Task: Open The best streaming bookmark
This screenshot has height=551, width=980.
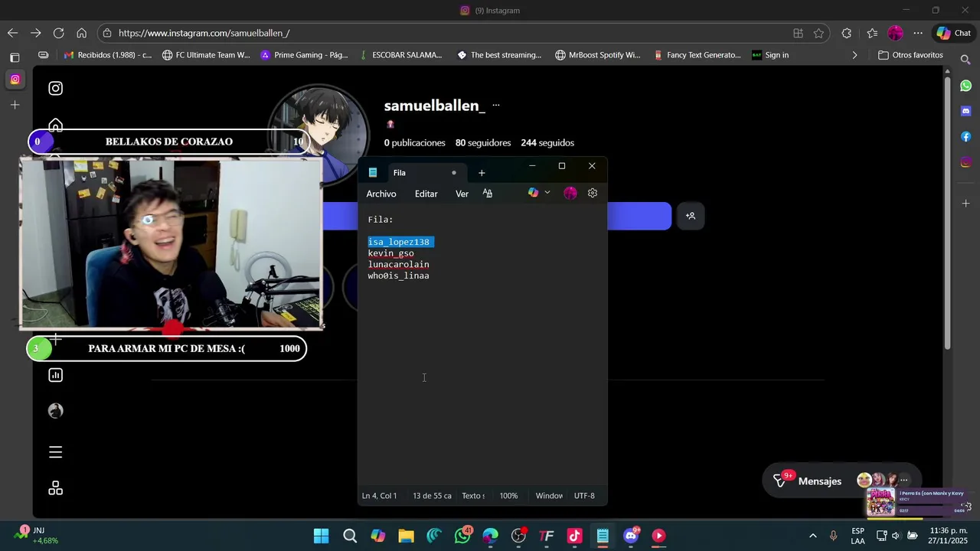Action: pos(499,55)
